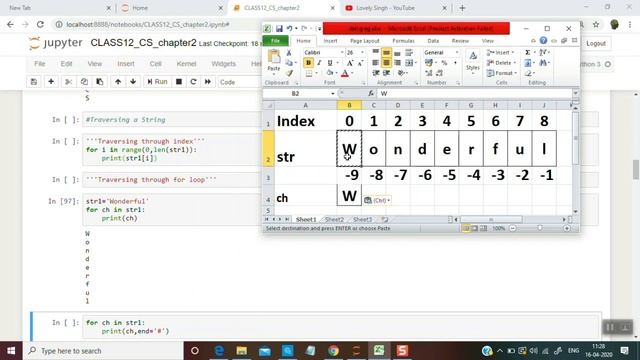Switch to Normal view in the Excel status bar
640x360 pixels.
pos(466,228)
